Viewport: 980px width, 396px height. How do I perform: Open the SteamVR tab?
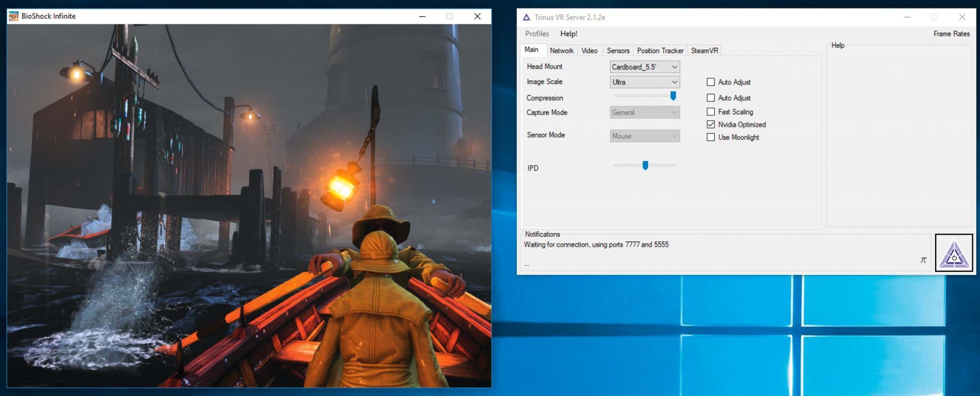704,51
